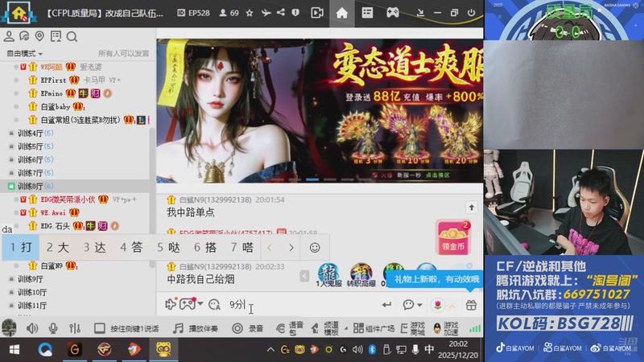This screenshot has width=644, height=362.
Task: Choose IME candidate 2 大
Action: click(x=57, y=247)
